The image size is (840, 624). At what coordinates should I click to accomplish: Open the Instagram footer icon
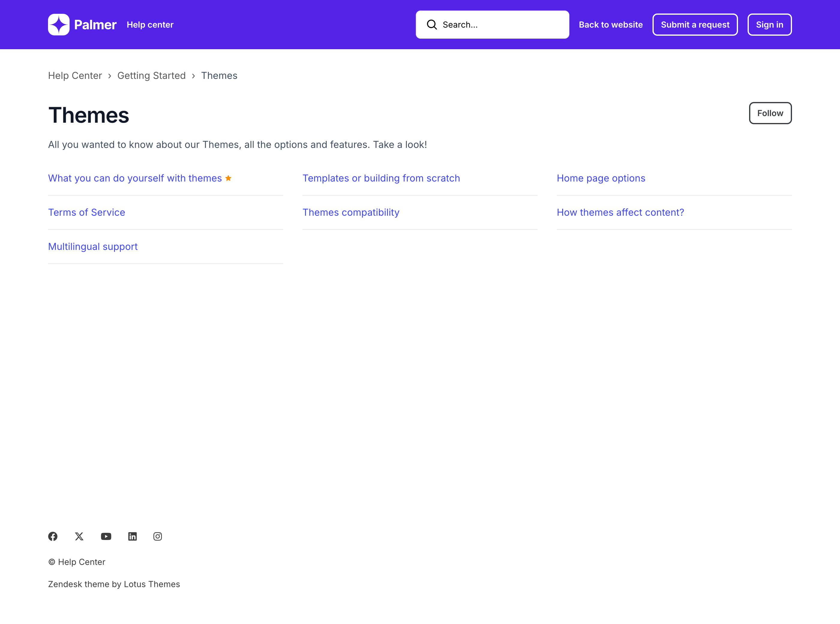157,536
